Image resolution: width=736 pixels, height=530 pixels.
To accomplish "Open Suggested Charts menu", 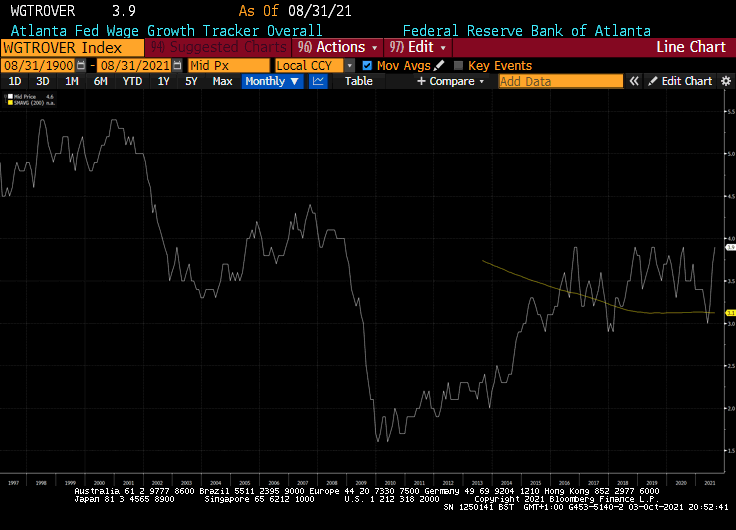I will click(218, 47).
